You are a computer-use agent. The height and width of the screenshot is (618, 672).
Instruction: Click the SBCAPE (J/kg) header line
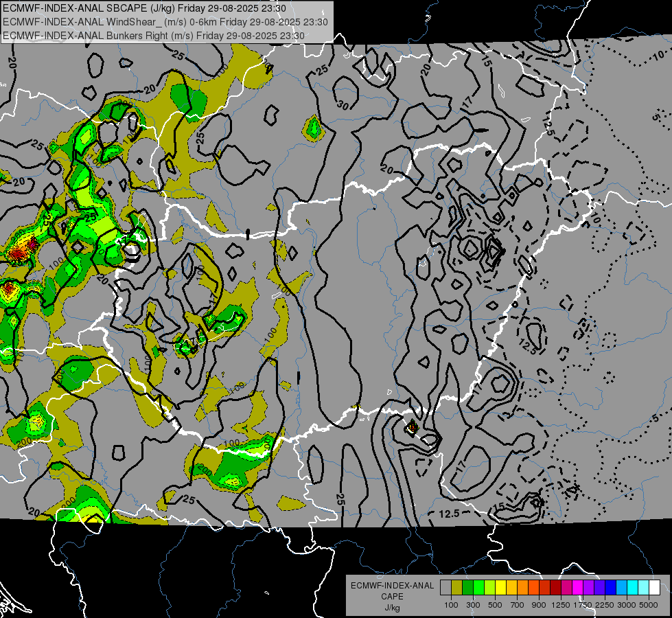pyautogui.click(x=144, y=8)
